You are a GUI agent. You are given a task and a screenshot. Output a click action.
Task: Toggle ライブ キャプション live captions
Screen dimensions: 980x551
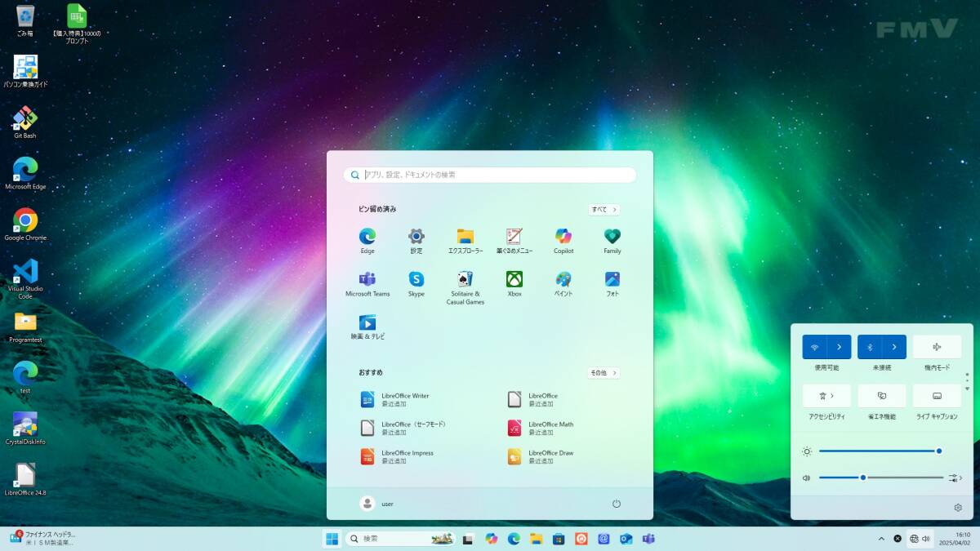tap(937, 396)
